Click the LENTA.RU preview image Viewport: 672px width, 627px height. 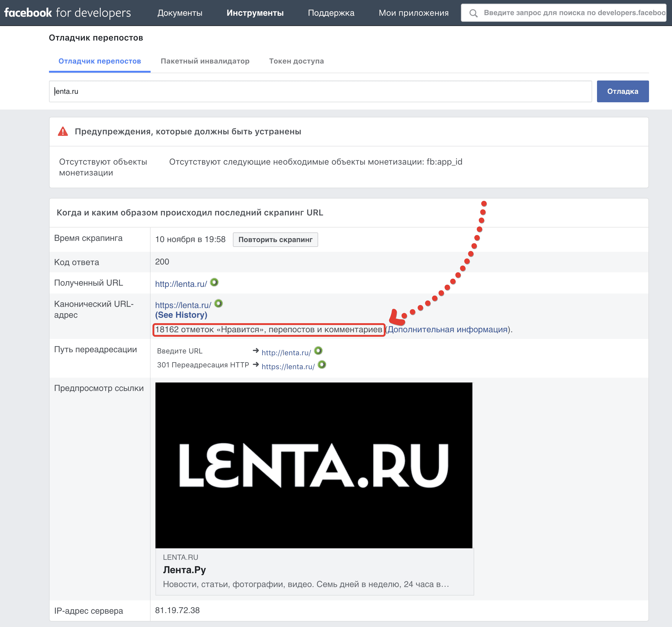[x=313, y=465]
